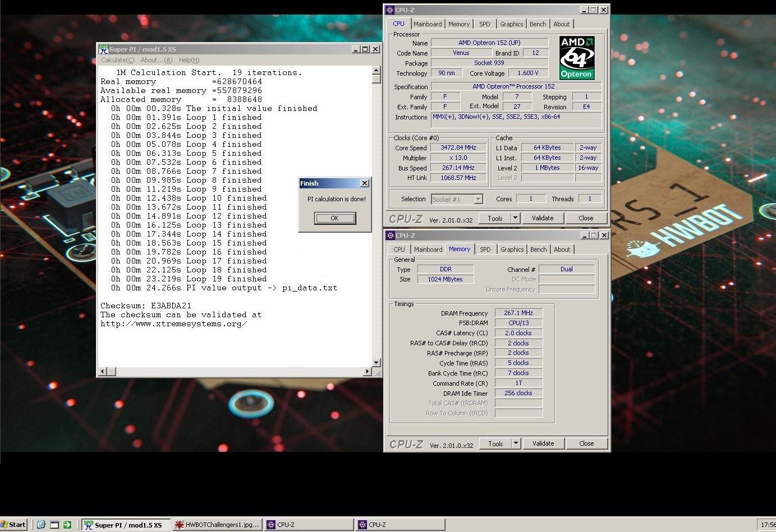Select CPU tab in top CPU-Z
Viewport: 776px width, 532px height.
pyautogui.click(x=399, y=24)
